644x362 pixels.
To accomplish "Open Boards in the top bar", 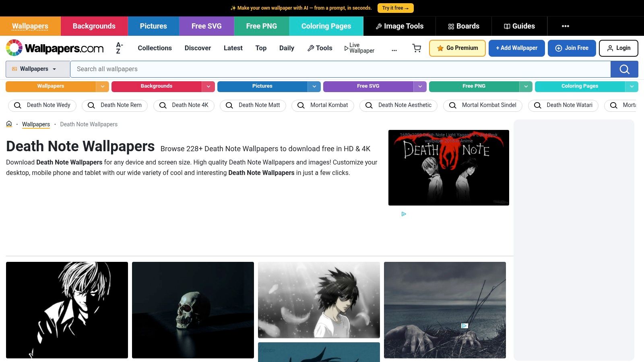I will (x=464, y=26).
